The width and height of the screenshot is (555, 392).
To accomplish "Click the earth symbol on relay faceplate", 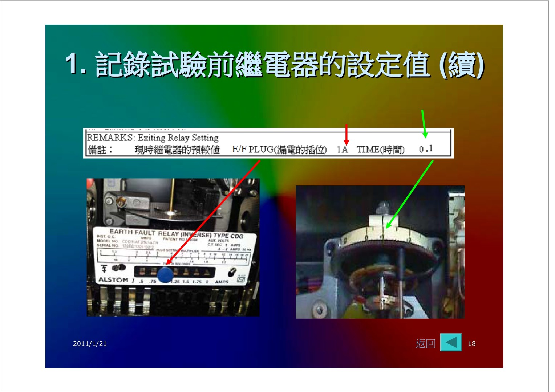I will pos(104,269).
